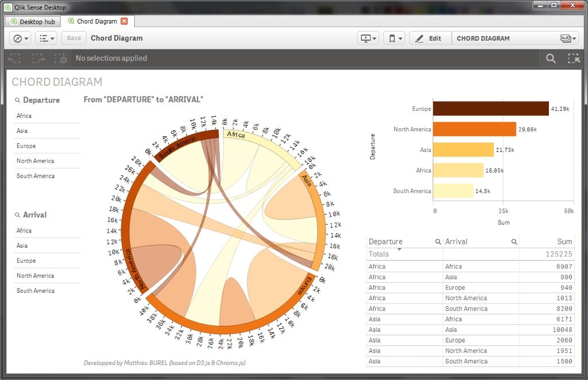Select North America in the Arrival list
This screenshot has width=588, height=380.
pos(35,275)
